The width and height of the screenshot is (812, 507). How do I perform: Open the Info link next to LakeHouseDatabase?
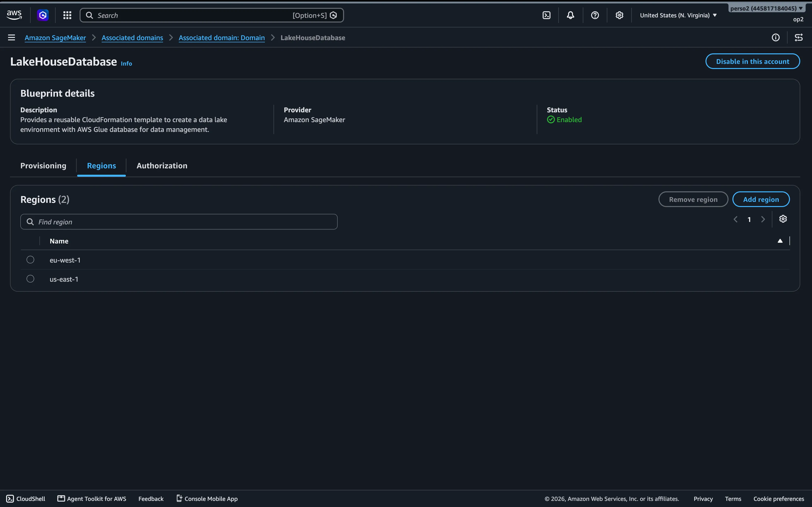point(127,63)
